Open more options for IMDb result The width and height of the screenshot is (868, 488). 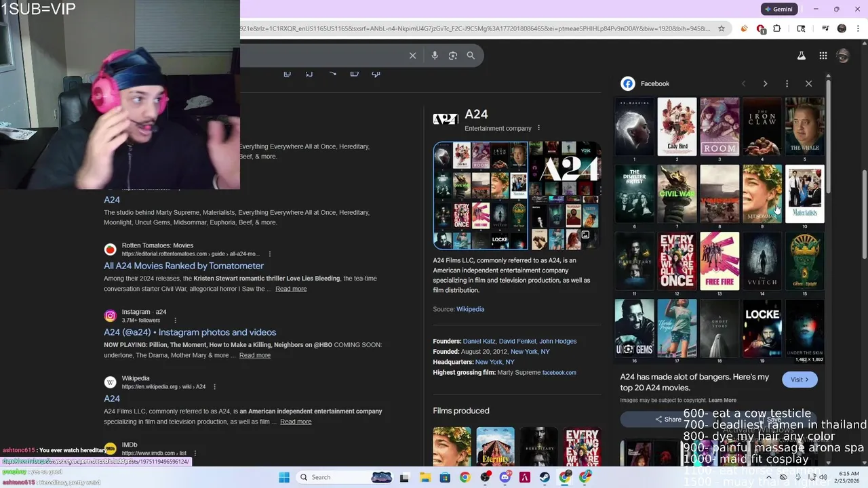coord(195,453)
